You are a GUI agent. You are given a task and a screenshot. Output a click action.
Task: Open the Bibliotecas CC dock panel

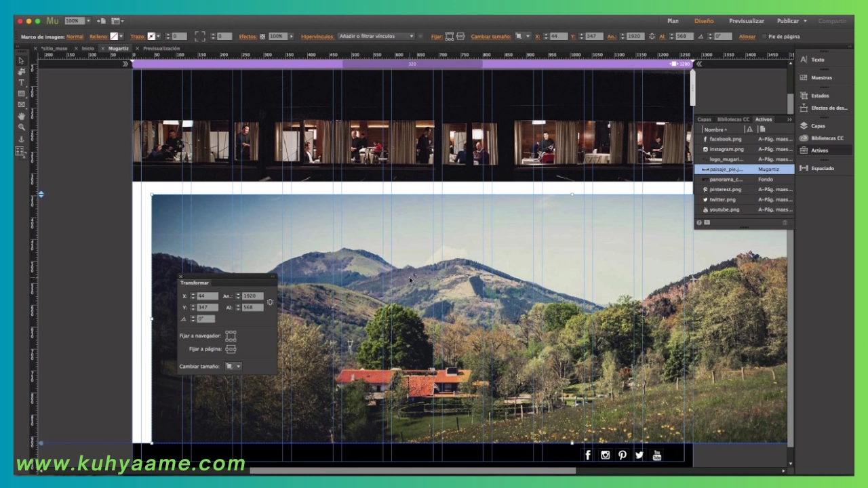click(x=822, y=138)
